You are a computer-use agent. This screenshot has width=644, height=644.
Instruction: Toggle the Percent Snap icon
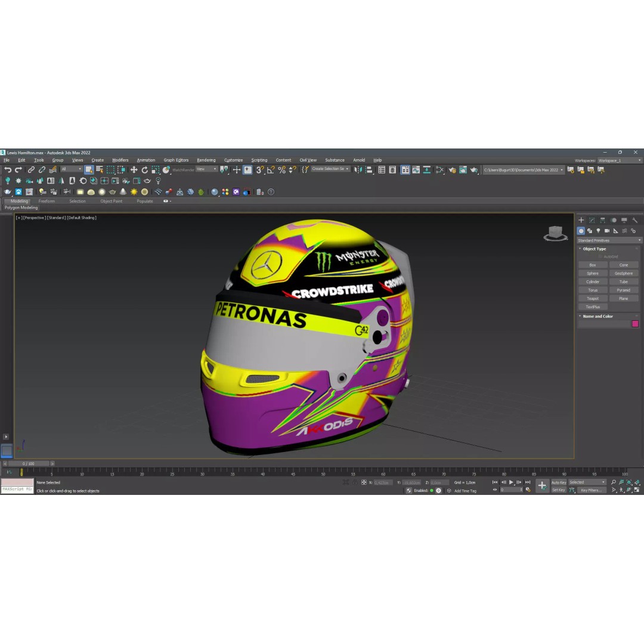[281, 169]
